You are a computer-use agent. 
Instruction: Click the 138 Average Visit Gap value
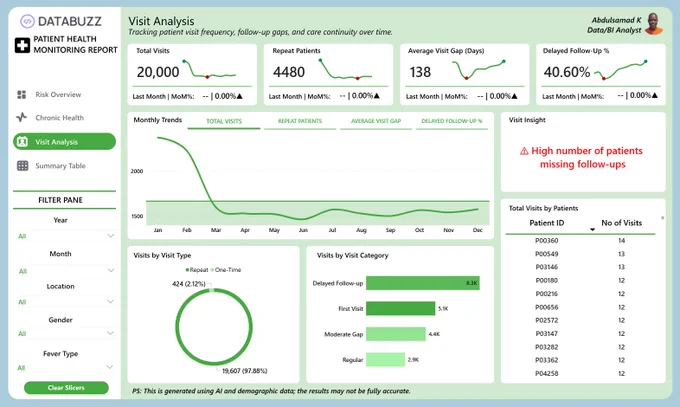pos(420,72)
